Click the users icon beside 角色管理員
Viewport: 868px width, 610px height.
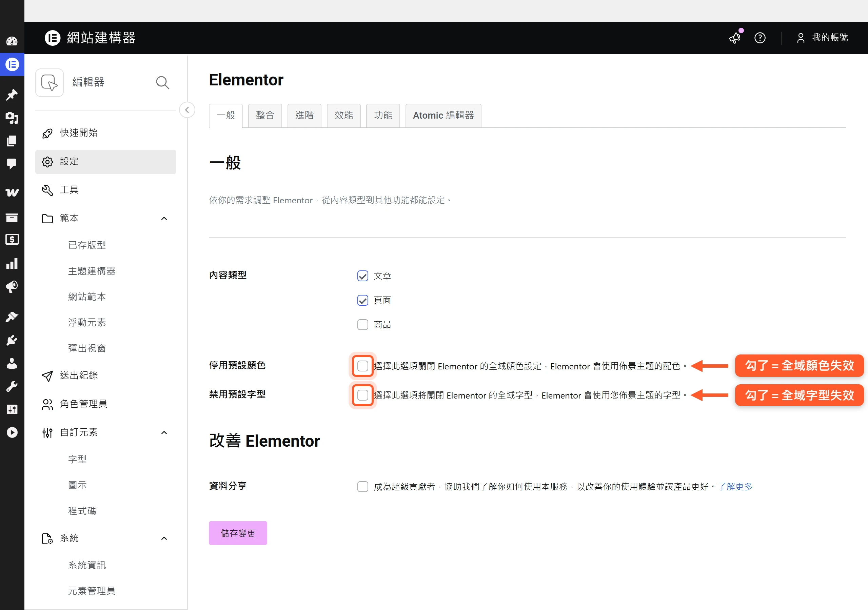coord(47,404)
